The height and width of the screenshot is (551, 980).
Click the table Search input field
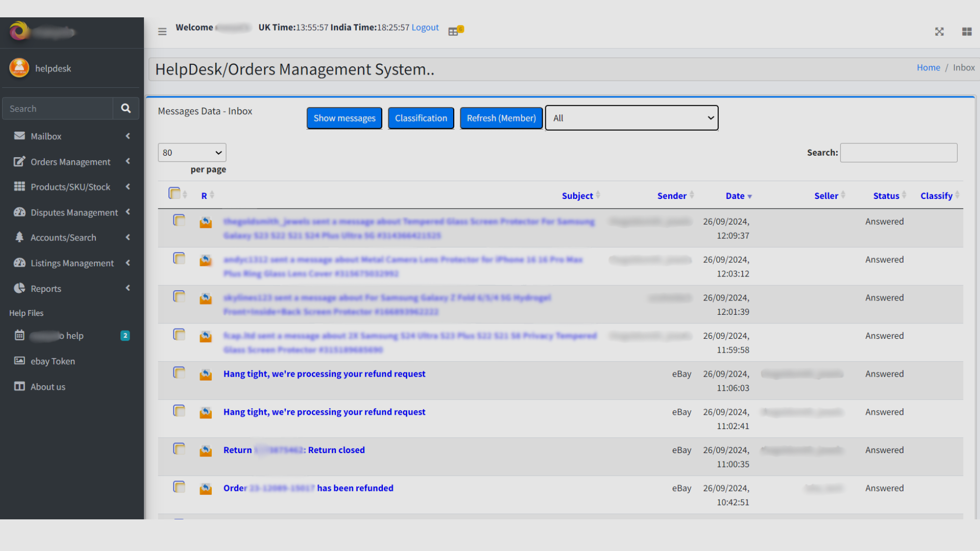point(898,153)
